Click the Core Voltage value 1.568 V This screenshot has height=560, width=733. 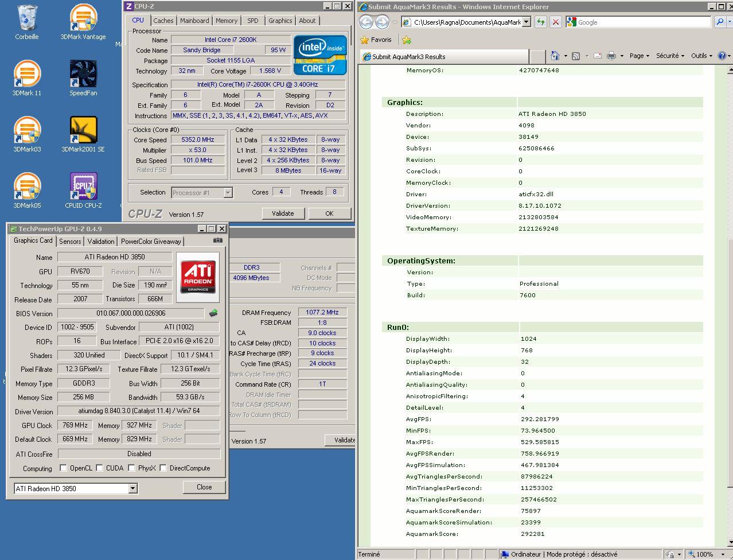pyautogui.click(x=270, y=71)
